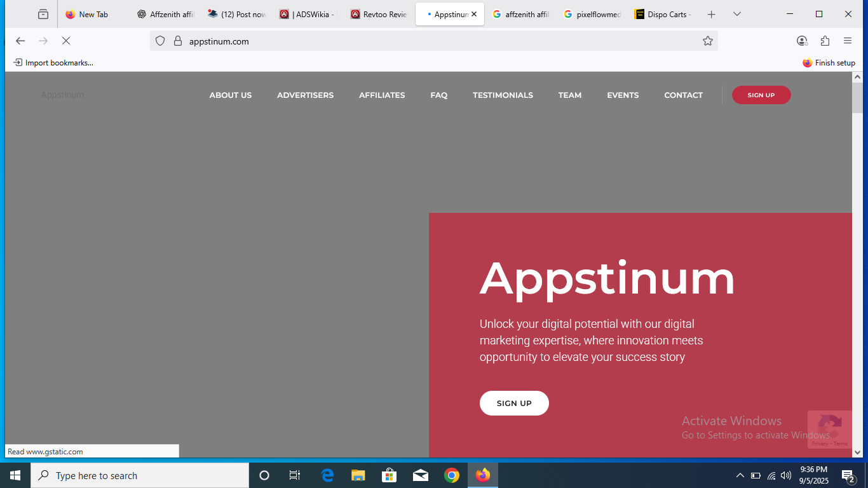Open the Events section

(x=623, y=95)
